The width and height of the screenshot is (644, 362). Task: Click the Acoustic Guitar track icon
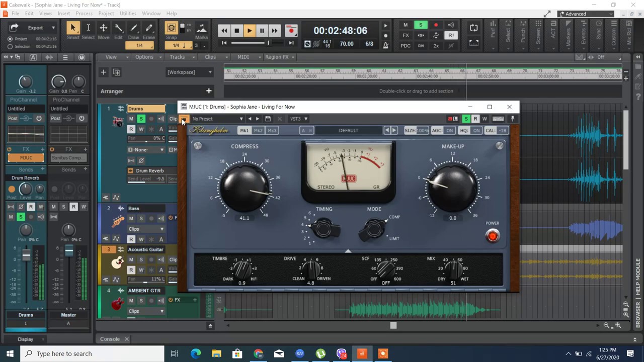pos(117,262)
